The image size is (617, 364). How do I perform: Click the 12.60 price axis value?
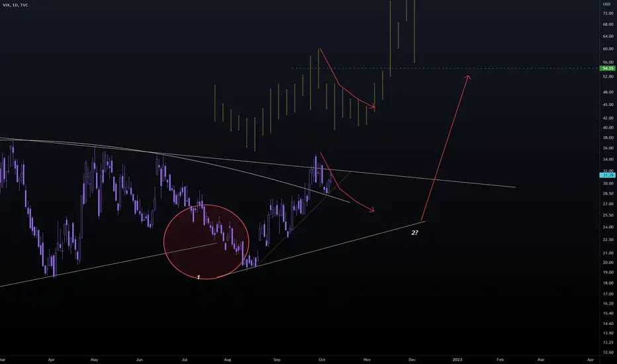point(608,352)
